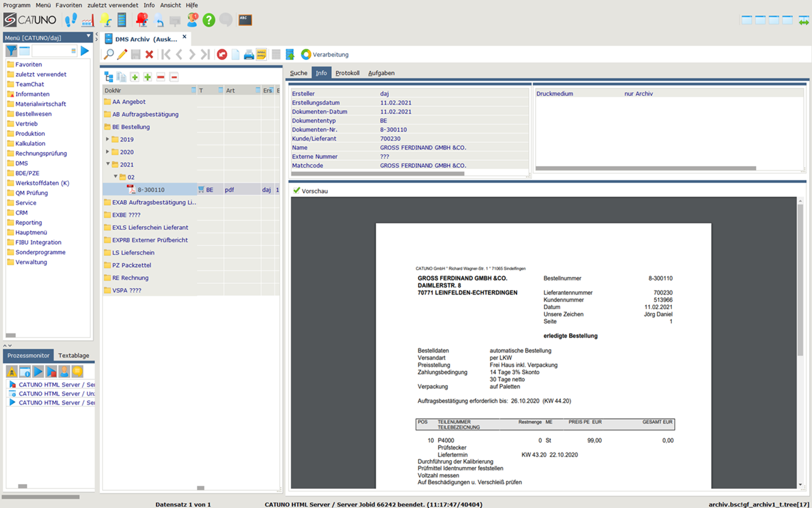Viewport: 812px width, 508px height.
Task: Click the blue play arrow in menu panel
Action: (x=84, y=51)
